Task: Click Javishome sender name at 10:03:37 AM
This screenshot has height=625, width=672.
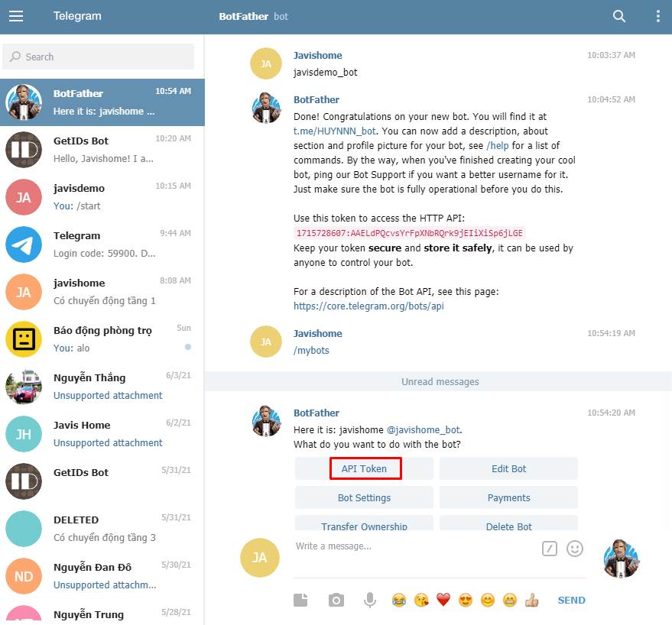Action: [x=317, y=55]
